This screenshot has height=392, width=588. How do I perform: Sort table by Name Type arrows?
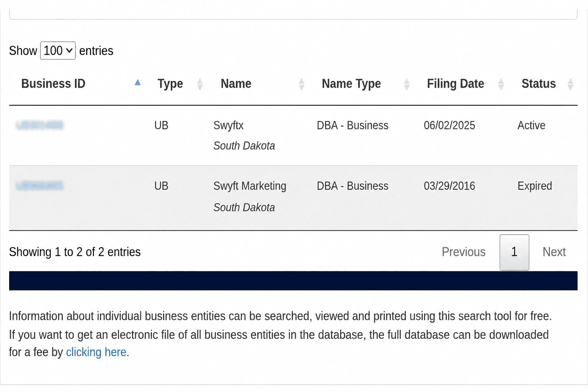407,84
